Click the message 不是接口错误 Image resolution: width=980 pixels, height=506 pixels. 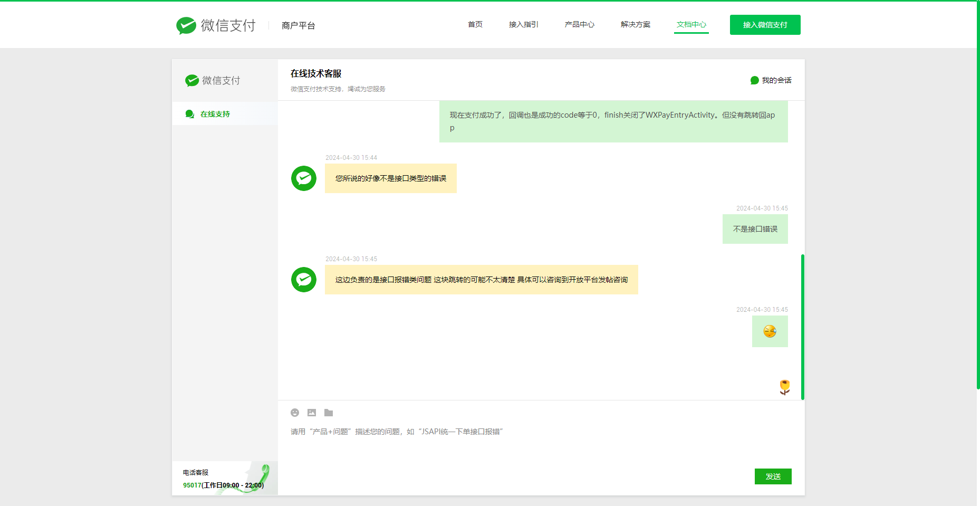755,229
